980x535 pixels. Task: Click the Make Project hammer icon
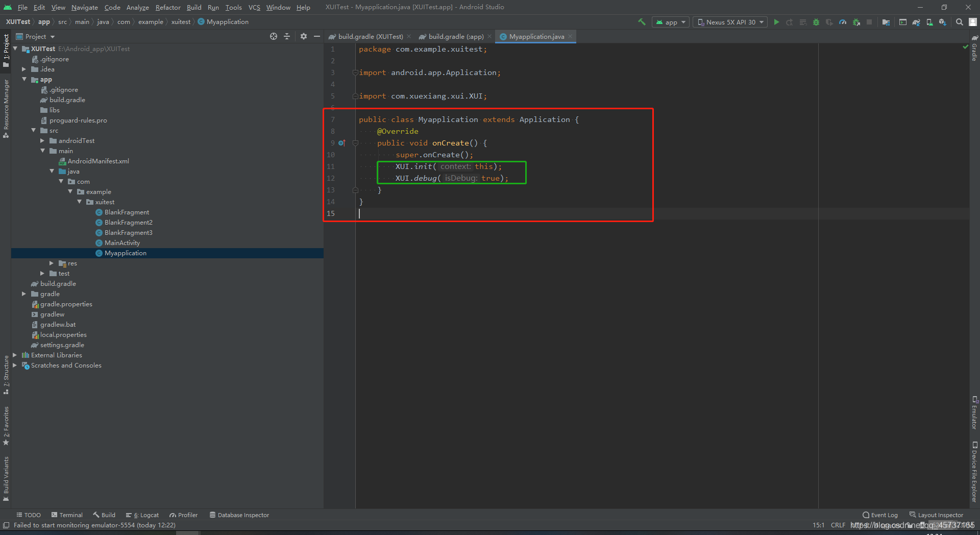point(642,22)
